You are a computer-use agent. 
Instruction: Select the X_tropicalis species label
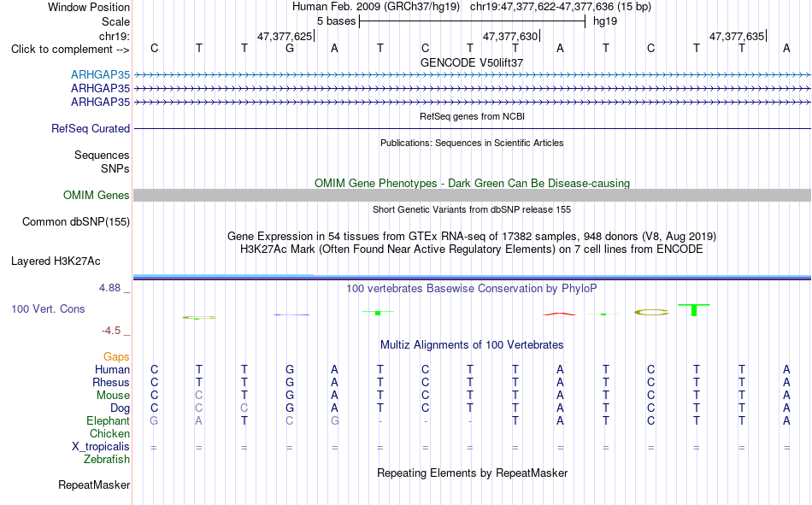[x=101, y=447]
